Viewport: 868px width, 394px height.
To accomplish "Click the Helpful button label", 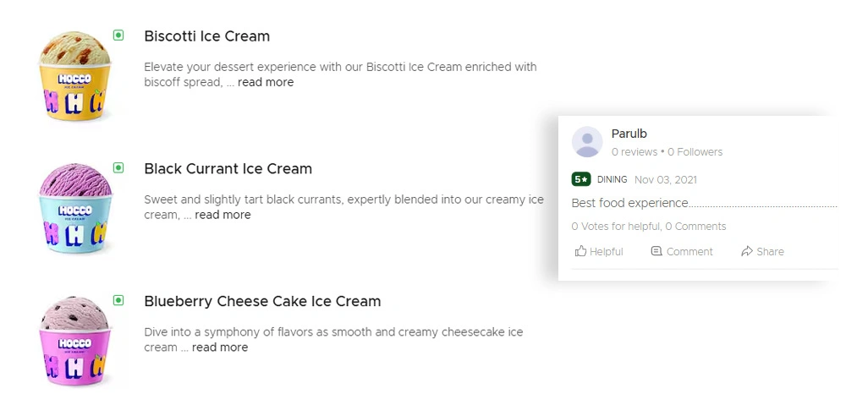I will pos(606,252).
